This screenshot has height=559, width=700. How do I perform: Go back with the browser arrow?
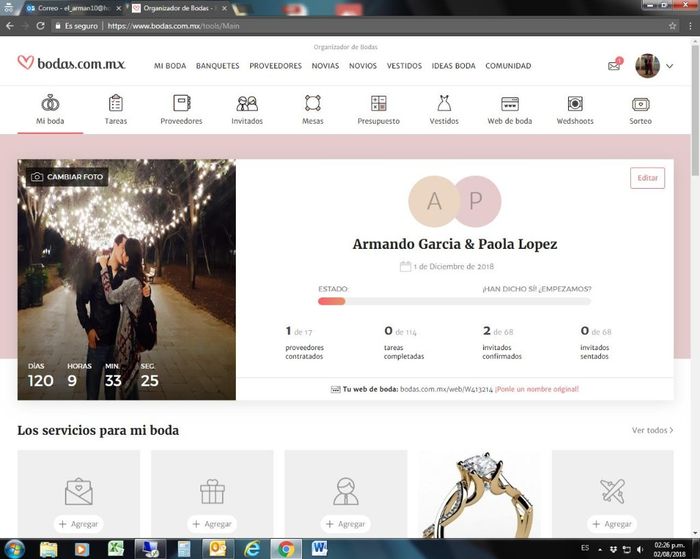pos(10,26)
